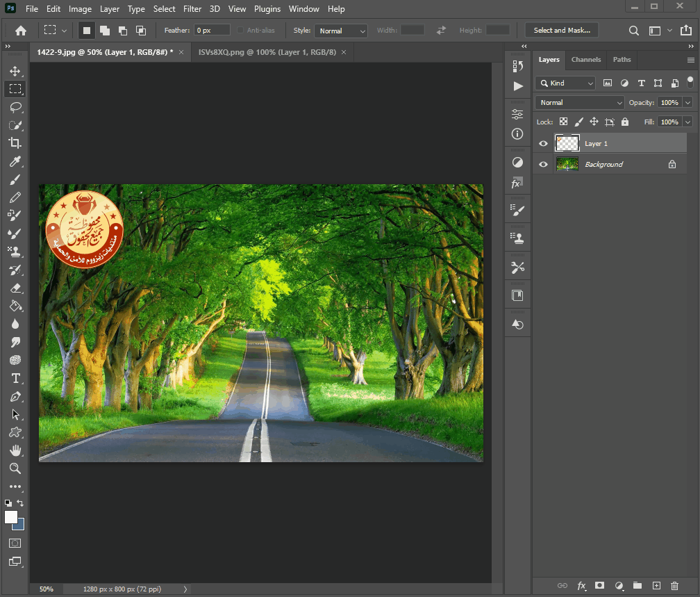Select the Zoom tool
This screenshot has width=700, height=597.
[x=15, y=468]
